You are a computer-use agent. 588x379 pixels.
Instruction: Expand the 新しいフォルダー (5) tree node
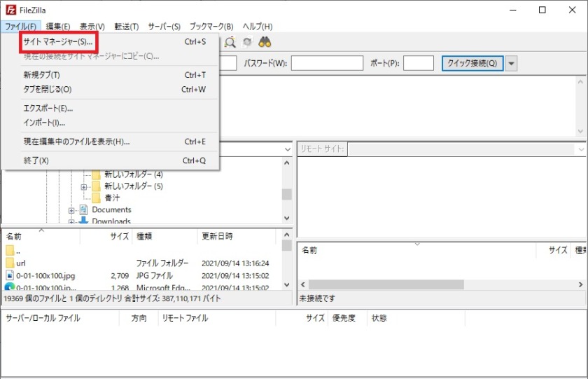83,186
